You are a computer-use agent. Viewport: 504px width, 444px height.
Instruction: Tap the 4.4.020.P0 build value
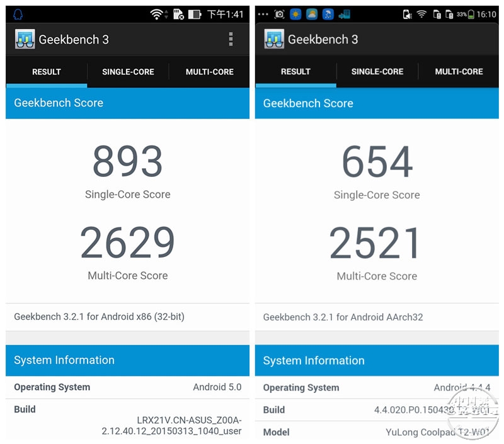point(432,410)
